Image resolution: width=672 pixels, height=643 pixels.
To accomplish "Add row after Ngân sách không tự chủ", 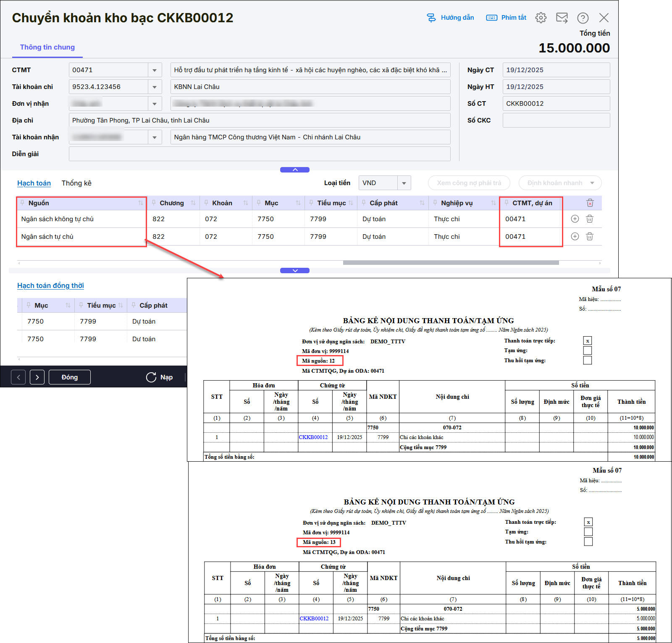I will pyautogui.click(x=575, y=219).
